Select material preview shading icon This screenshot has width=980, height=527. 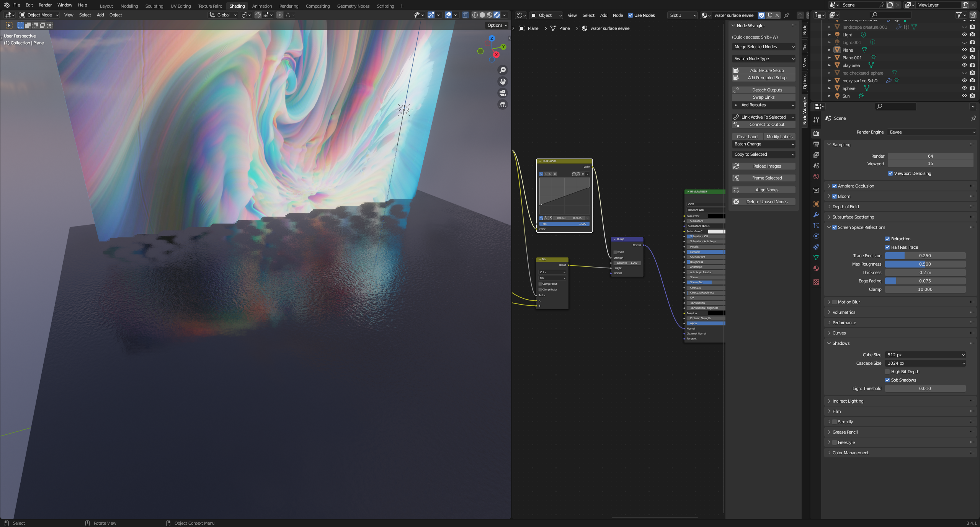click(x=490, y=15)
